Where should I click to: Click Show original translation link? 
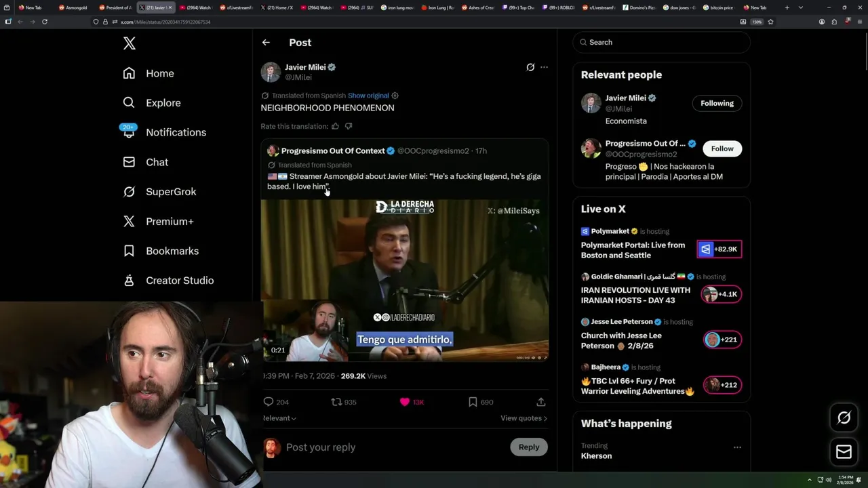point(368,96)
